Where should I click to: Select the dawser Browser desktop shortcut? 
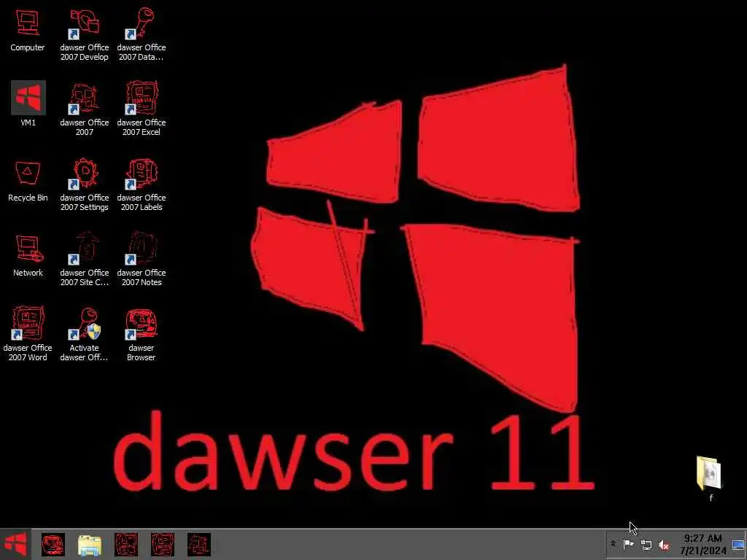141,335
